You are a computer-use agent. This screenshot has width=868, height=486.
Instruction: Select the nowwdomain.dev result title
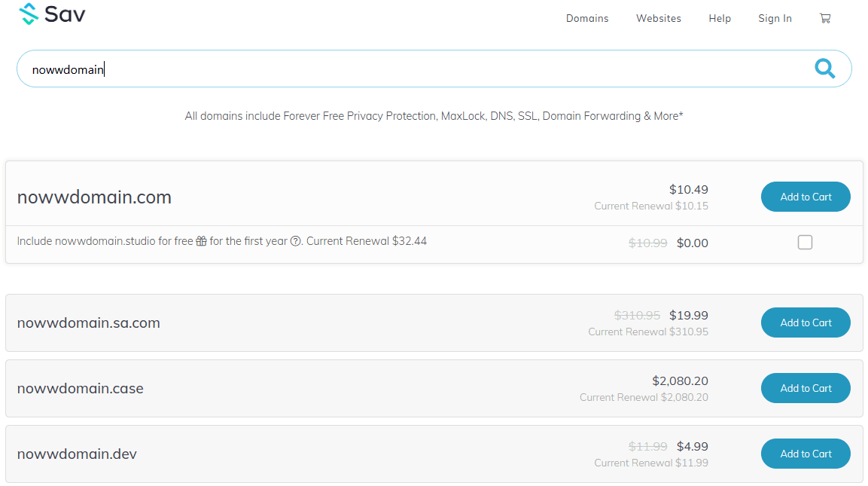[77, 454]
